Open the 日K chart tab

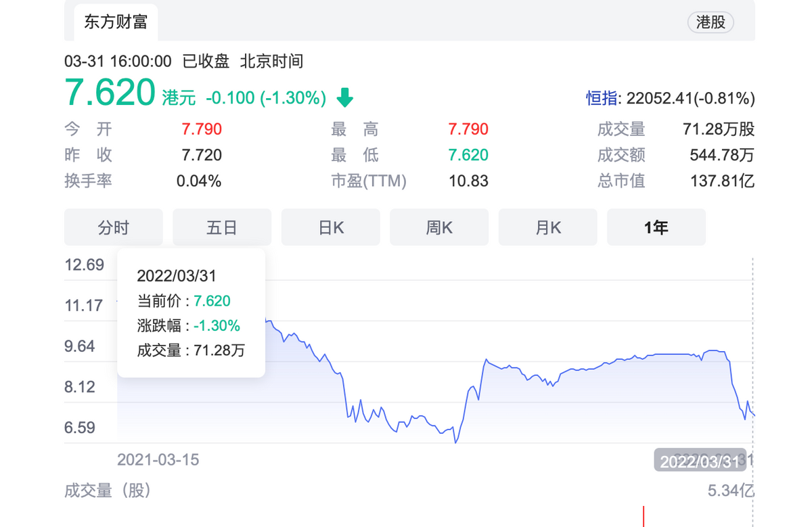(331, 227)
